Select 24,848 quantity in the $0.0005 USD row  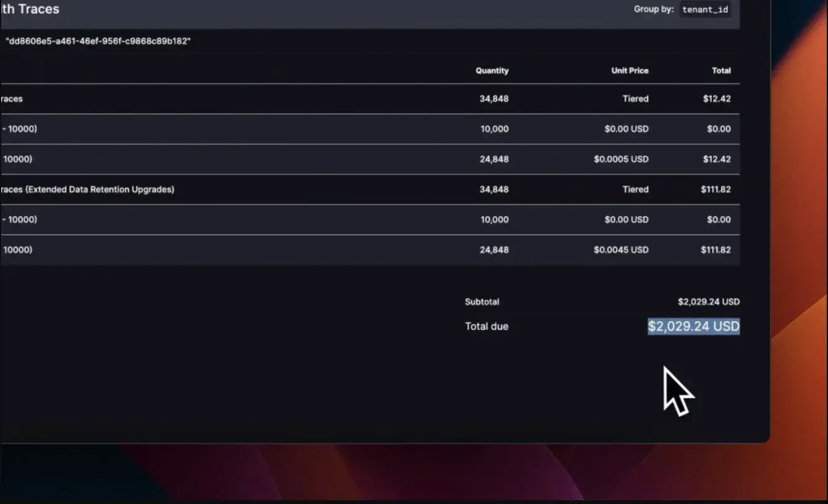tap(494, 159)
